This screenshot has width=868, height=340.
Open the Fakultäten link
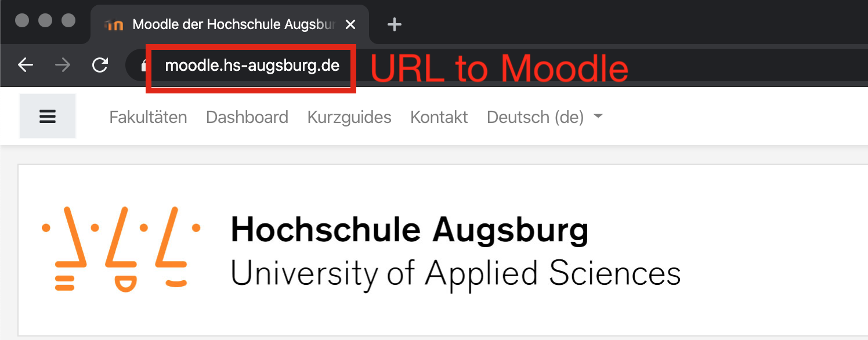pyautogui.click(x=148, y=117)
